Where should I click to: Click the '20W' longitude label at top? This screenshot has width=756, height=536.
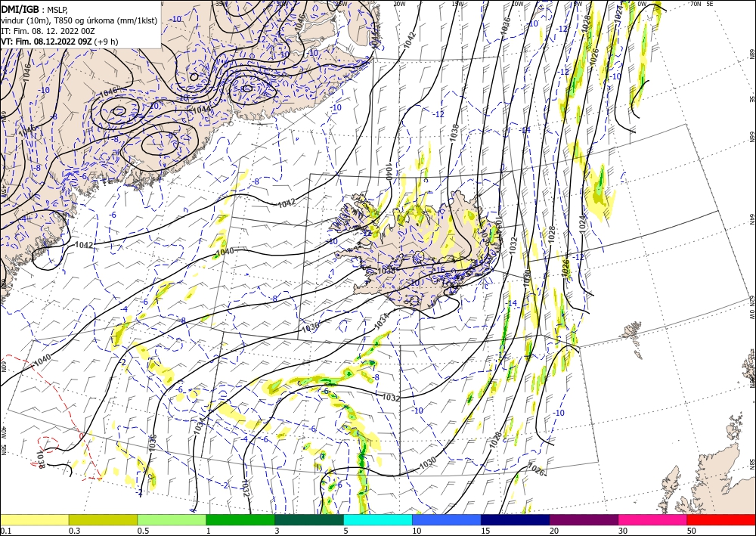(399, 4)
